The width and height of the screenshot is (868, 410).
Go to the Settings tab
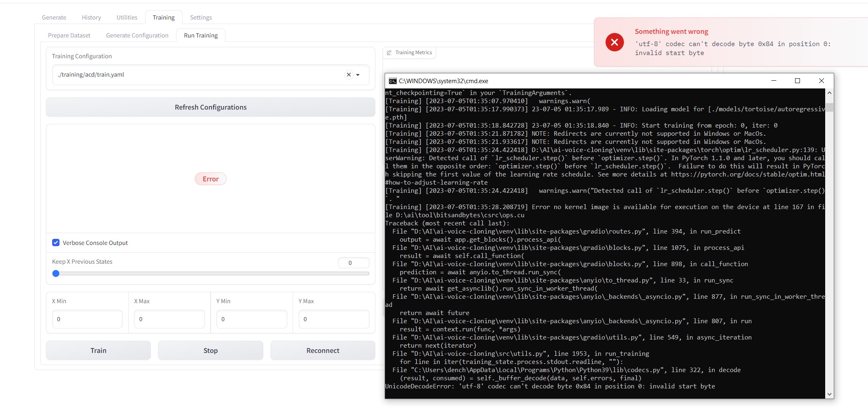coord(201,18)
